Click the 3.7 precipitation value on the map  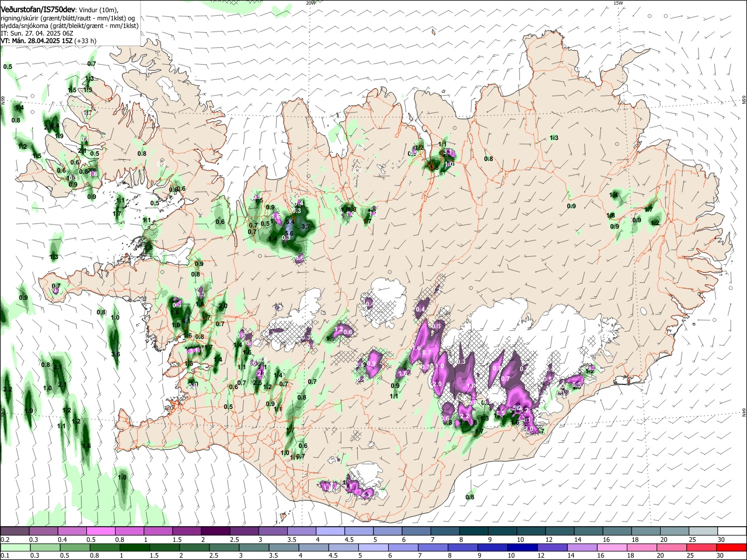305,226
